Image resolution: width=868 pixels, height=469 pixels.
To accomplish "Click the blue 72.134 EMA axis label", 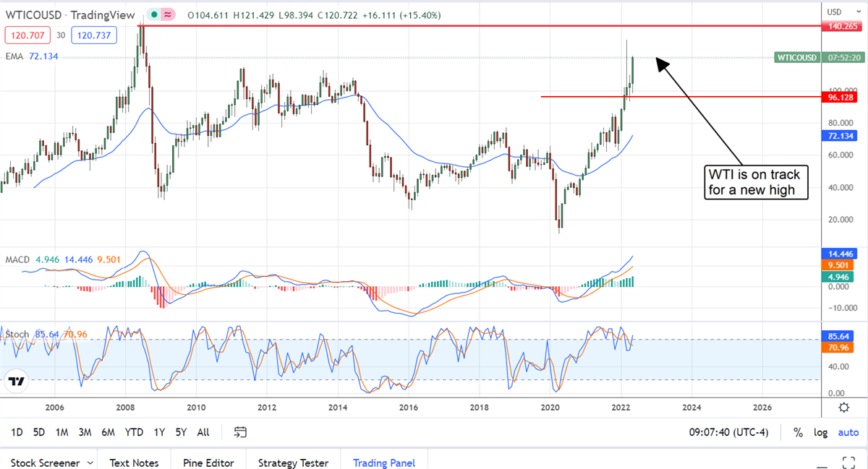I will [x=841, y=135].
